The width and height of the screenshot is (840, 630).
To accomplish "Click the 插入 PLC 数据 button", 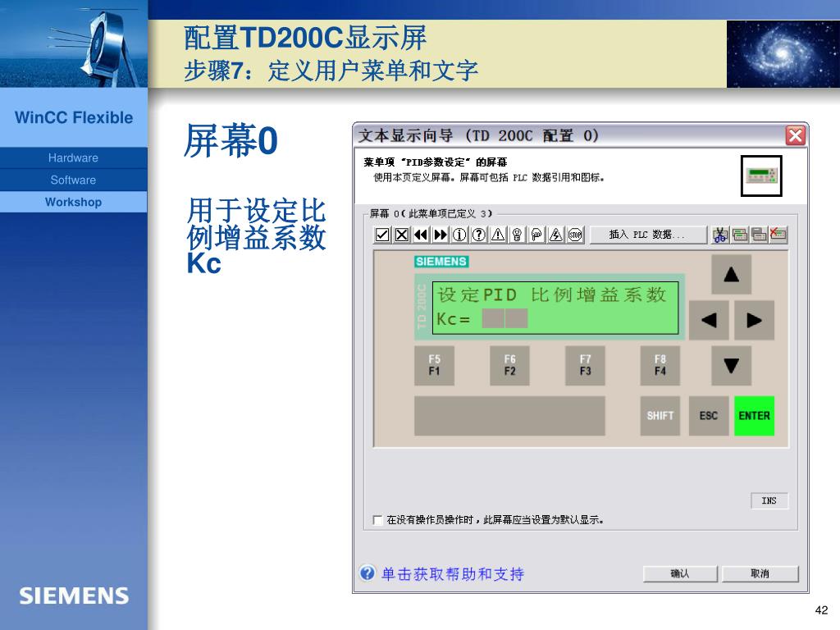I will (648, 235).
